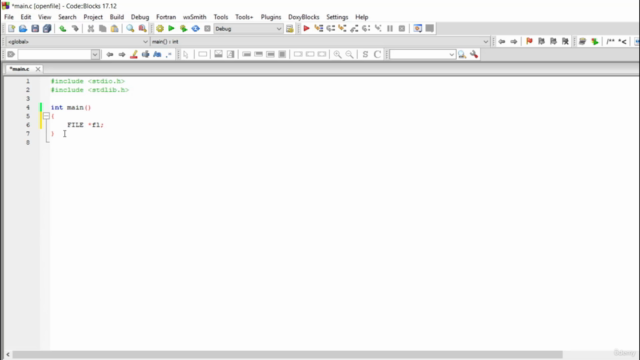Screen dimensions: 640x360
Task: Cut selection with the scissors icon
Action: click(x=91, y=29)
